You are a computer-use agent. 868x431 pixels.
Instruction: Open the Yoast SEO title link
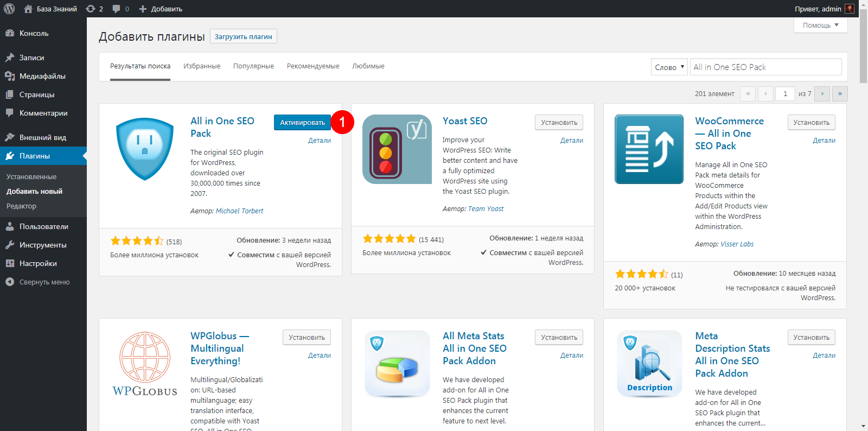tap(465, 121)
